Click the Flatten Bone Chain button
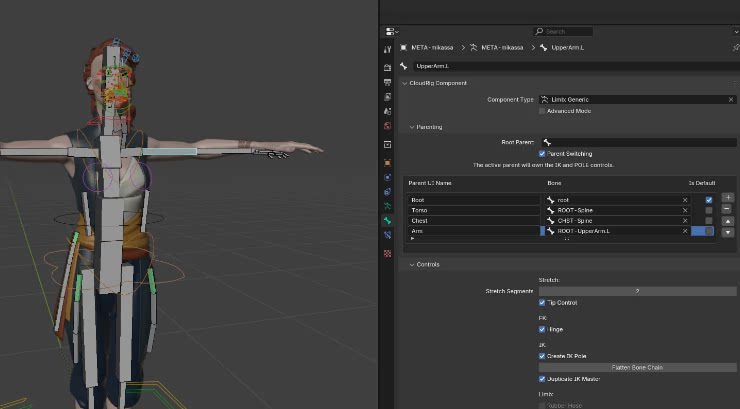The image size is (740, 409). (638, 367)
